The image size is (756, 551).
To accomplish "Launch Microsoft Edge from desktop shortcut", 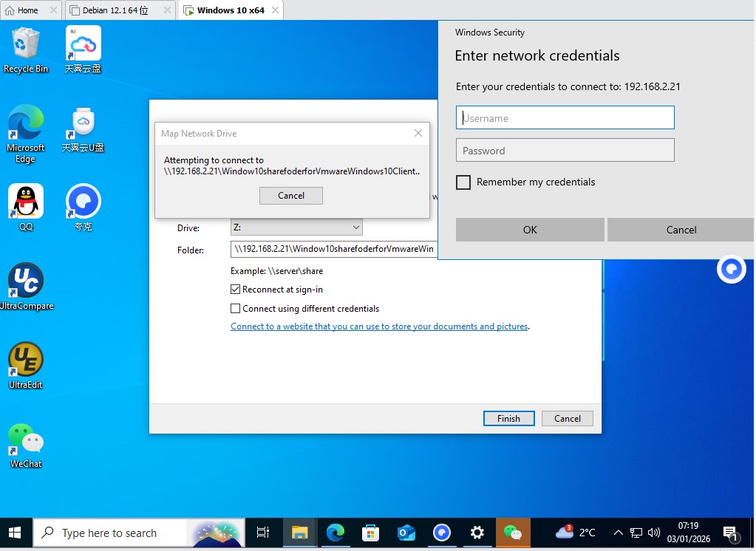I will coord(25,124).
